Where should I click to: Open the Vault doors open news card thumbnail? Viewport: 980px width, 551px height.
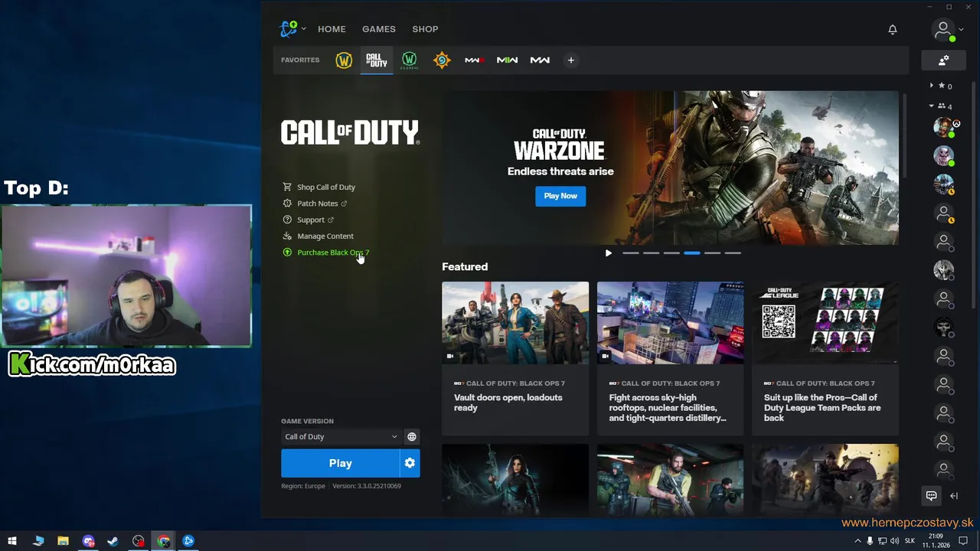[x=515, y=323]
